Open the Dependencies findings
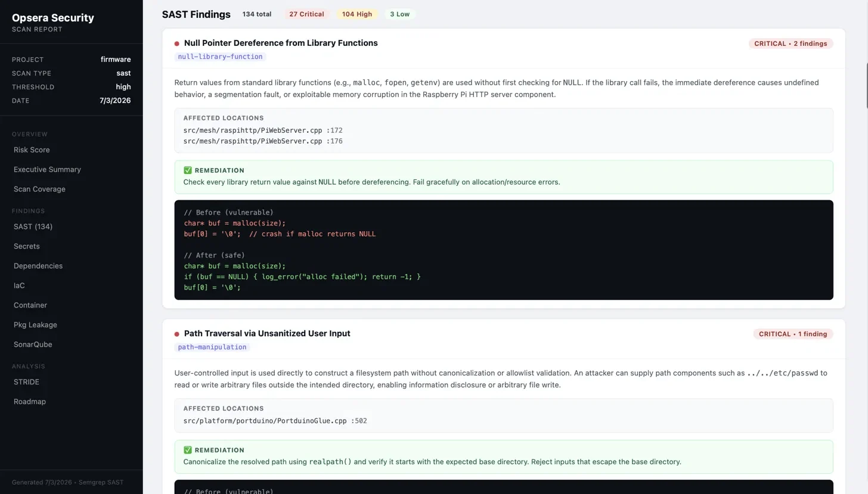 (38, 266)
